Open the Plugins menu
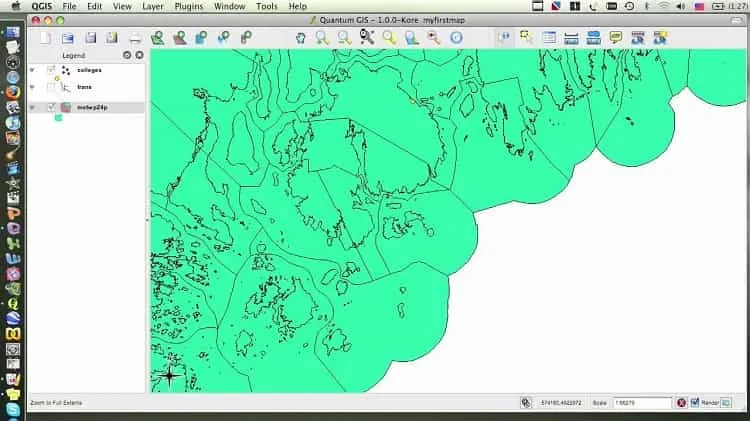 [x=188, y=6]
